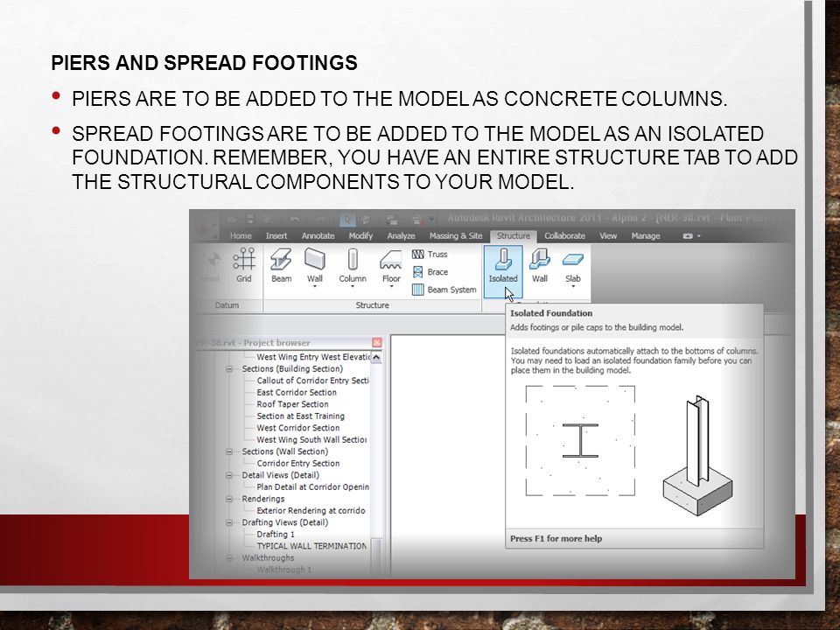The width and height of the screenshot is (840, 630).
Task: Click the dimmed Level tool
Action: (211, 266)
